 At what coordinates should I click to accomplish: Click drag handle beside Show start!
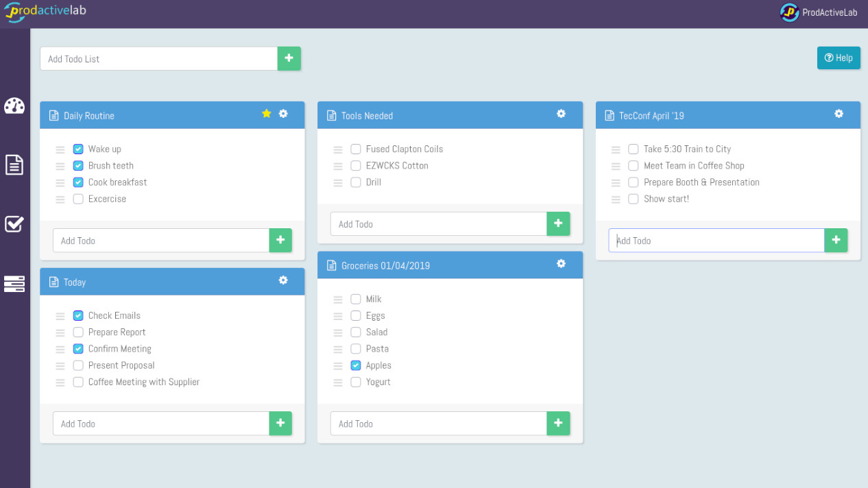pos(616,199)
